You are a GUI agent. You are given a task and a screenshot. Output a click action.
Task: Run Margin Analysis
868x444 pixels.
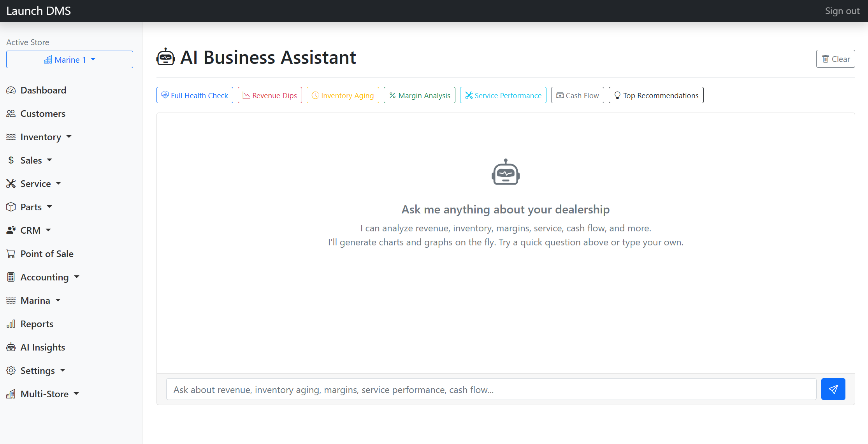[420, 95]
